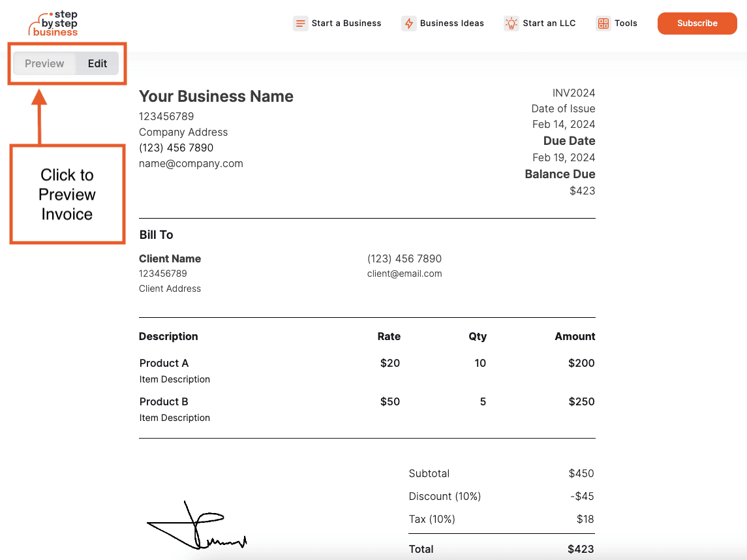Open the Start an LLC menu
Viewport: 747px width, 560px height.
pyautogui.click(x=549, y=23)
